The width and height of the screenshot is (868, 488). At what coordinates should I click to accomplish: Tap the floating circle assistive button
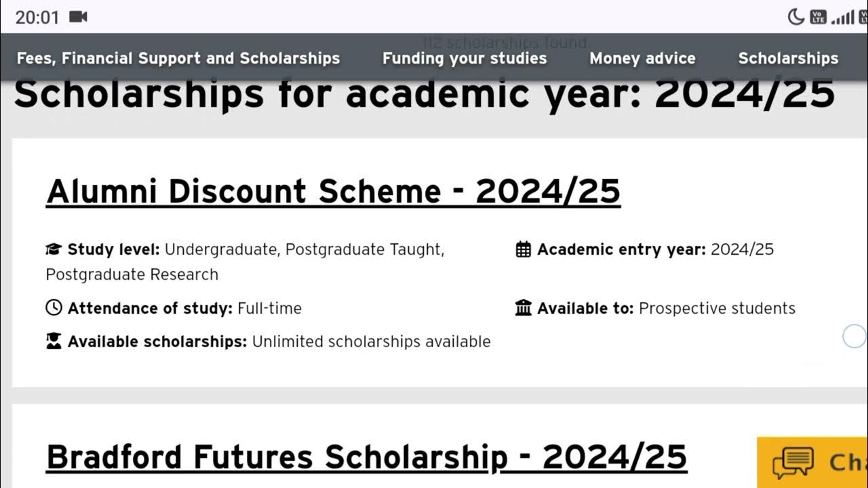(854, 336)
